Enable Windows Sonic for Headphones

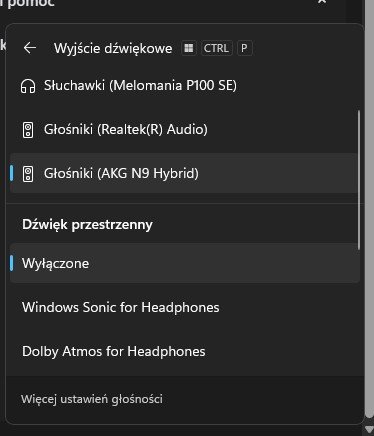(185, 307)
